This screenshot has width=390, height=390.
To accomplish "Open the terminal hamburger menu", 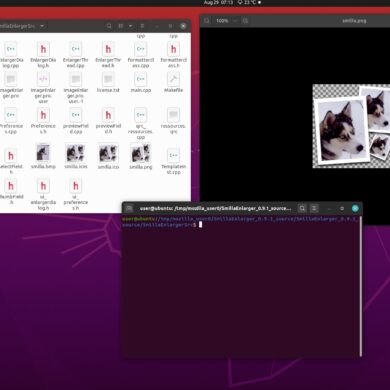I will (x=314, y=209).
